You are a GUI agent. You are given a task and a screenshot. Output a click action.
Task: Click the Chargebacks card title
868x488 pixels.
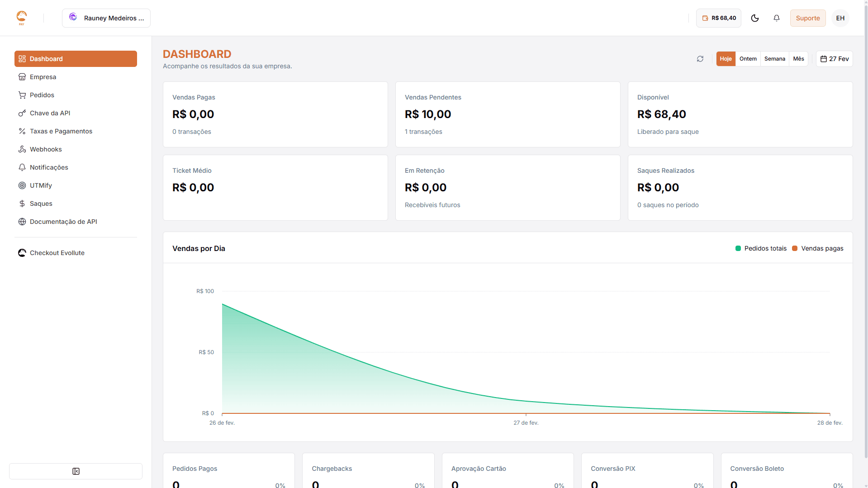point(332,469)
